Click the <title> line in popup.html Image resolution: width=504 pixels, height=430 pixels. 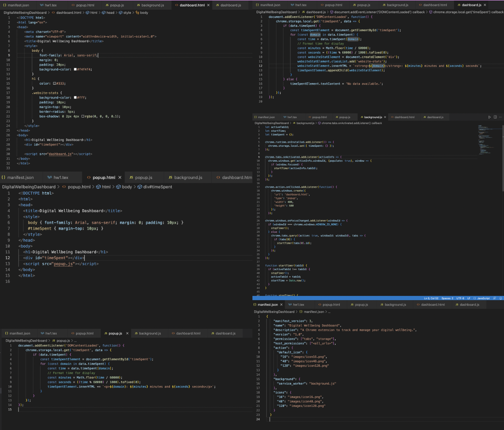pos(73,211)
